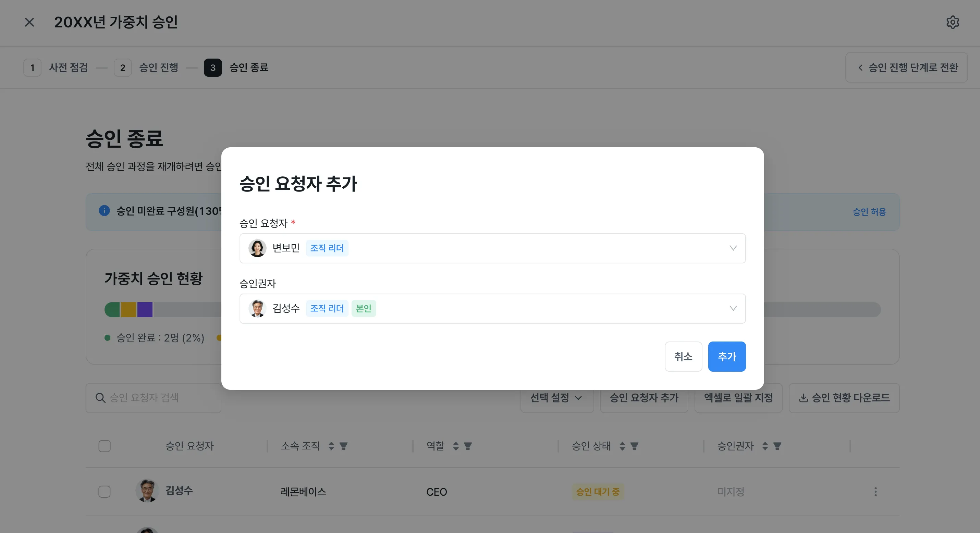Click the 승인 현황 다운로드 button
The width and height of the screenshot is (980, 533).
(844, 398)
